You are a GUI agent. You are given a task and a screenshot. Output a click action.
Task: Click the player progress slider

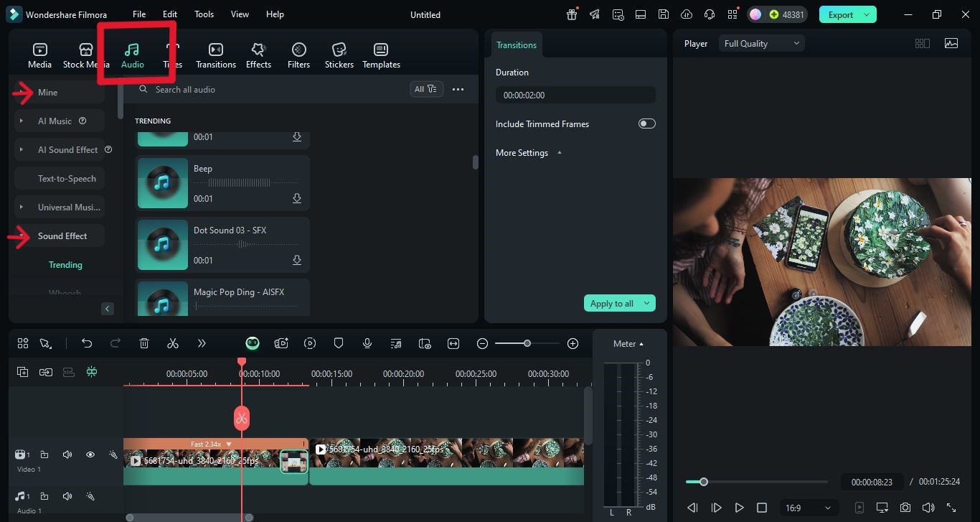(x=757, y=482)
